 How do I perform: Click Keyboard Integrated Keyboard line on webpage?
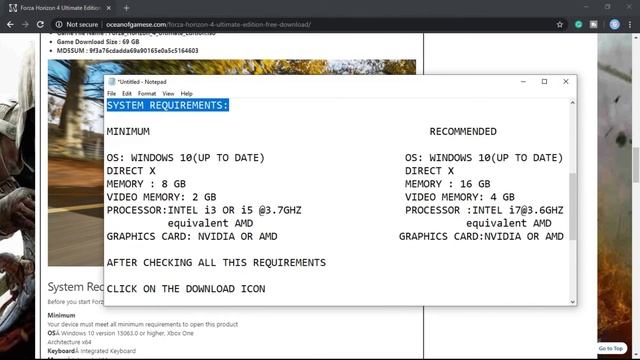point(91,351)
